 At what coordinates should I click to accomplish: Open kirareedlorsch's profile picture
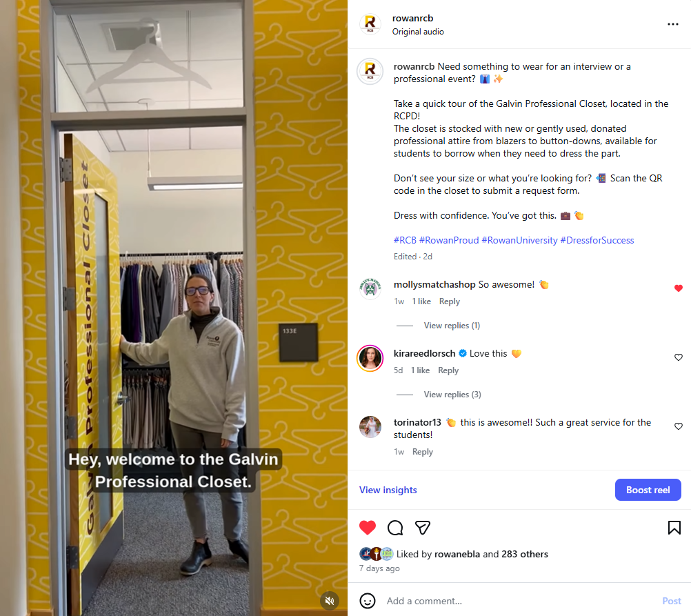click(x=370, y=358)
